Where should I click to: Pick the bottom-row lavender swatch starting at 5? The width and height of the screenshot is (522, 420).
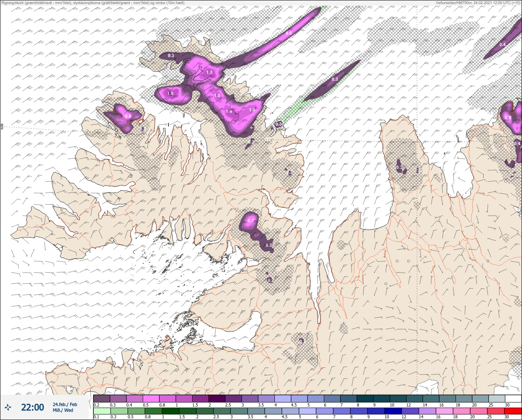[x=307, y=411]
